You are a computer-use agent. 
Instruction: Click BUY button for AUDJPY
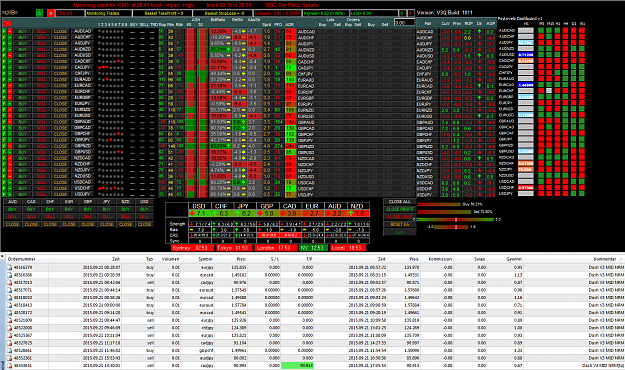22,43
